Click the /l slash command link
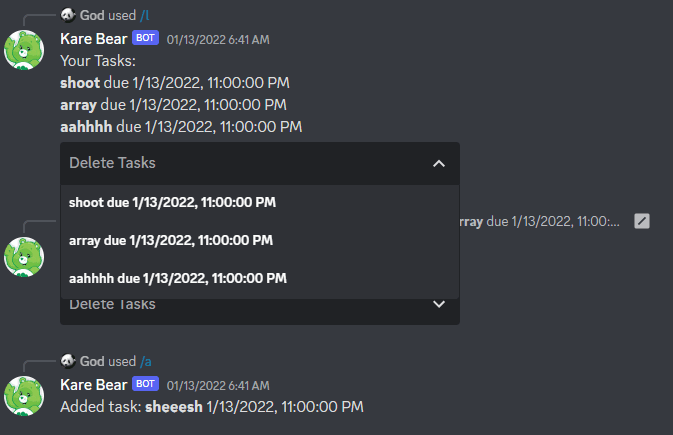Viewport: 673px width, 435px height. tap(145, 15)
